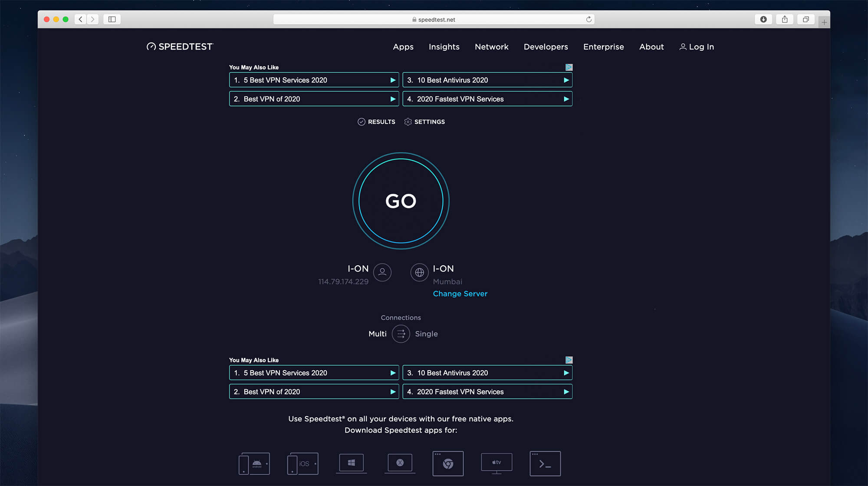Click the Speedtest share icon in toolbar

pos(785,19)
